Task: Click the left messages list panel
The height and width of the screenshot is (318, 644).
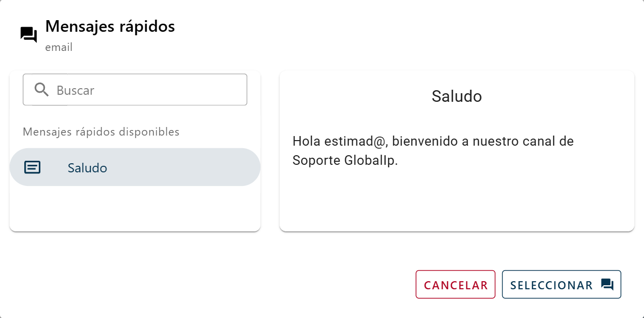Action: (135, 207)
